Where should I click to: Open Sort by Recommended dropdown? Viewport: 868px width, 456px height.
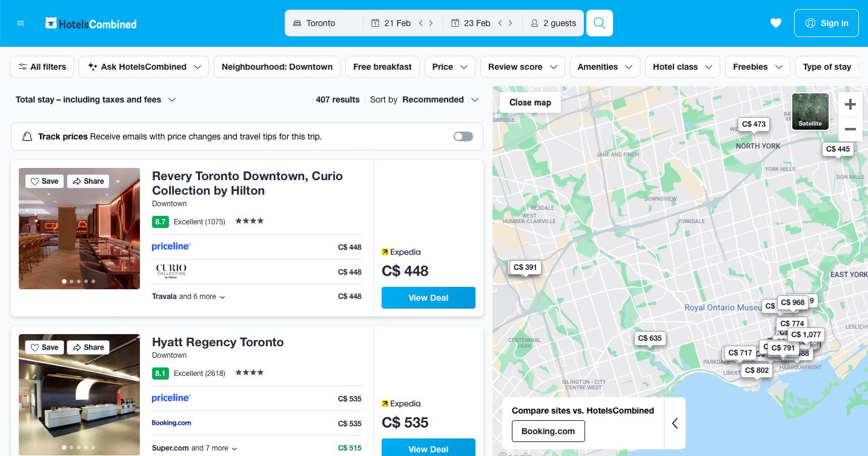tap(440, 99)
